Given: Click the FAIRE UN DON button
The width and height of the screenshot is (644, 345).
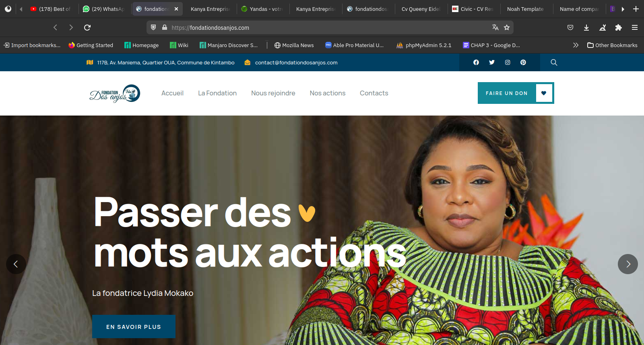Looking at the screenshot, I should click(516, 93).
